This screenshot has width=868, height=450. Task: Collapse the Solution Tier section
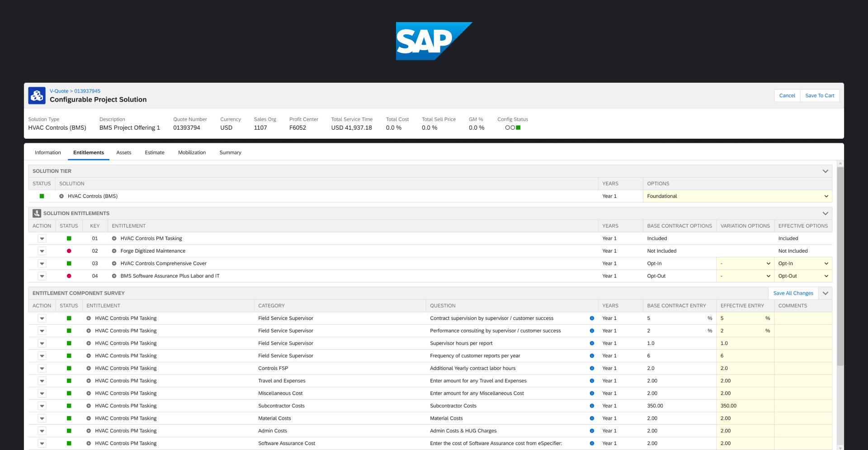(825, 171)
